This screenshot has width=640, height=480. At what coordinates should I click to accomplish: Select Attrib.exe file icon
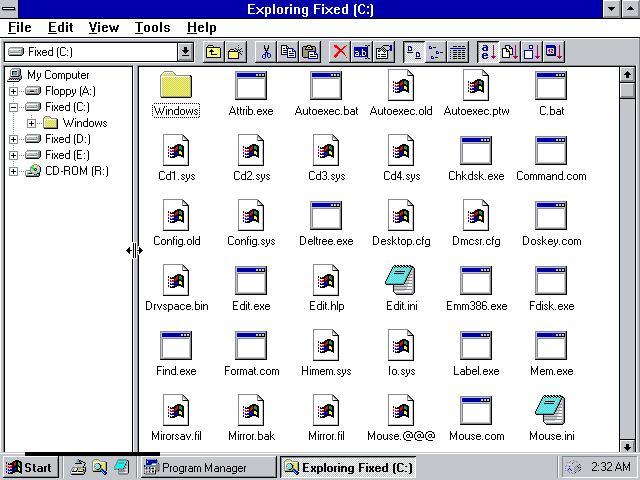(251, 85)
